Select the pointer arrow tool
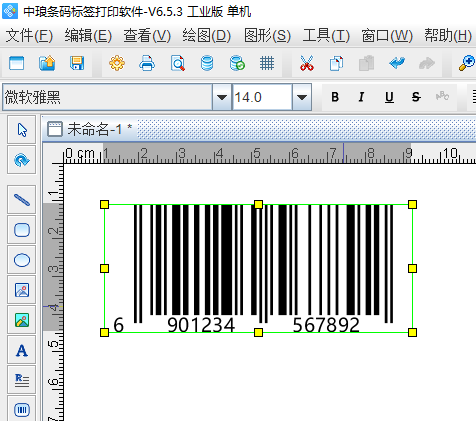This screenshot has width=476, height=421. [22, 130]
